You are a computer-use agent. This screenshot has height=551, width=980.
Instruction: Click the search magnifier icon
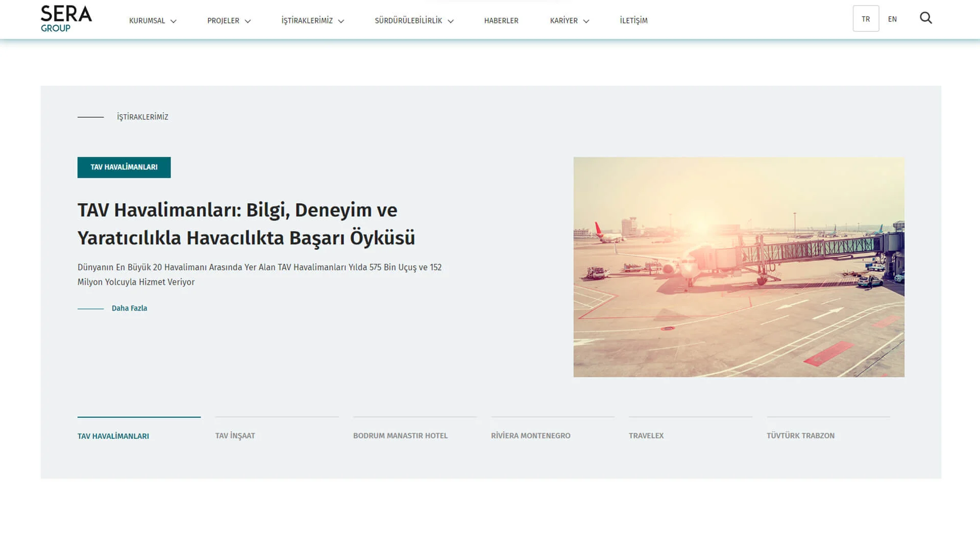click(x=925, y=18)
